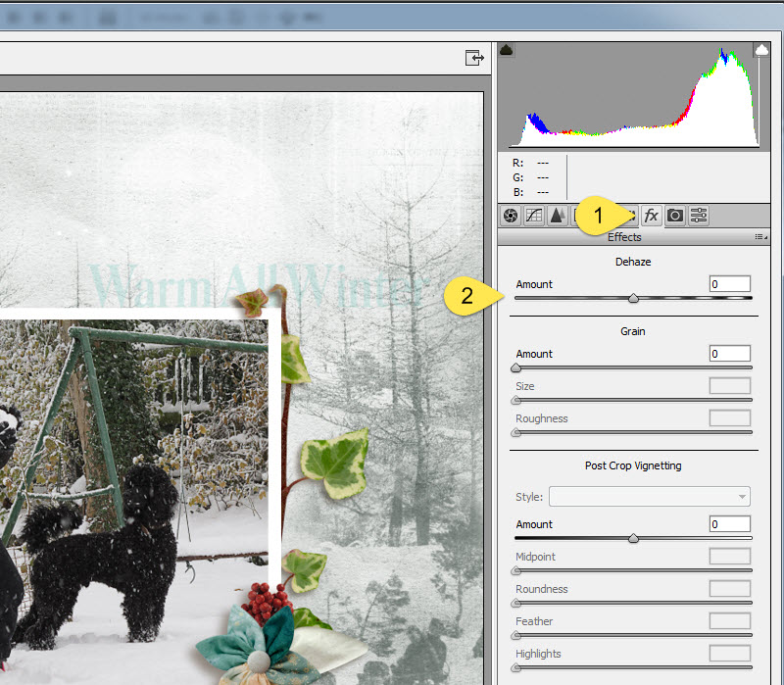784x685 pixels.
Task: Open the Camera Calibration panel tab
Action: tap(675, 216)
